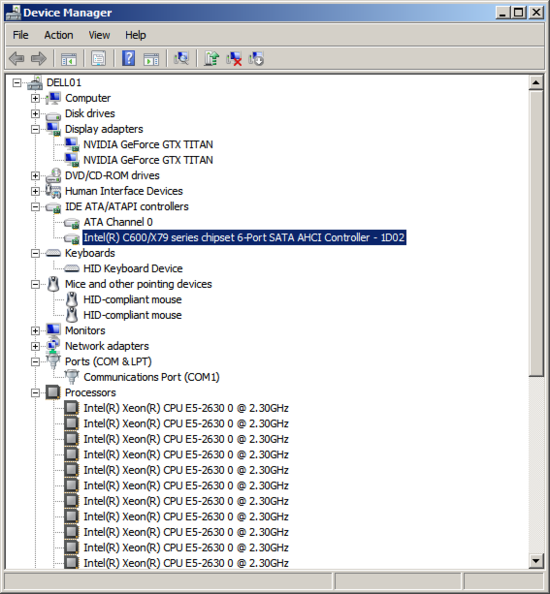Image resolution: width=550 pixels, height=594 pixels.
Task: Collapse the Mice and other pointing devices category
Action: pos(35,284)
